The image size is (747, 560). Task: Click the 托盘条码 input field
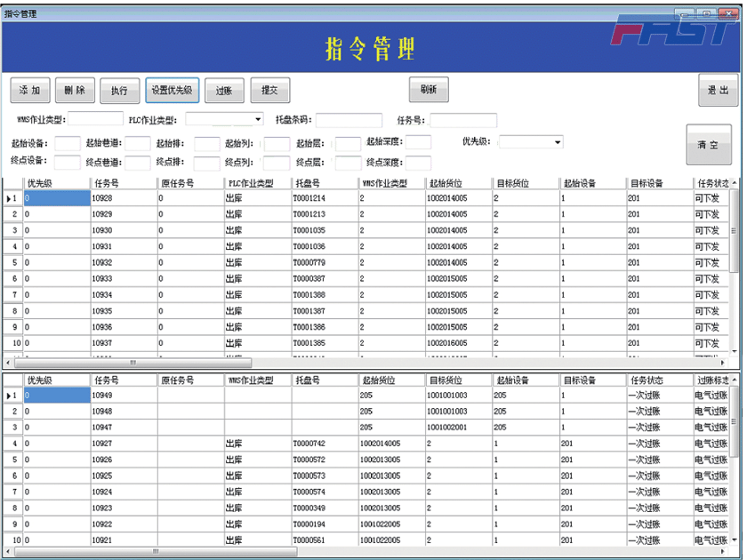[x=336, y=120]
